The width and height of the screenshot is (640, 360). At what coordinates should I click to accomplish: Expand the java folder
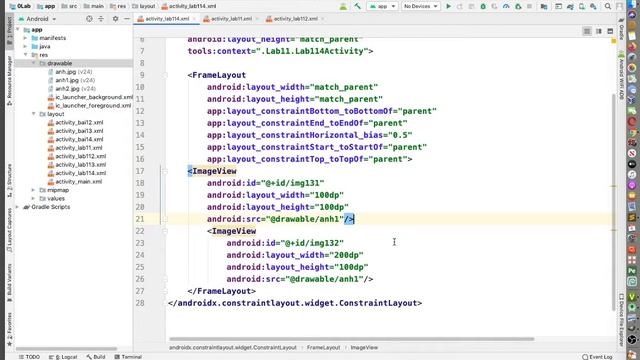25,47
